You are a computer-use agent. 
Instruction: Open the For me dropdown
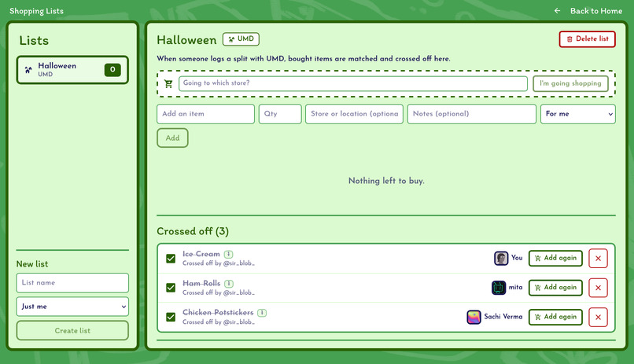coord(578,114)
